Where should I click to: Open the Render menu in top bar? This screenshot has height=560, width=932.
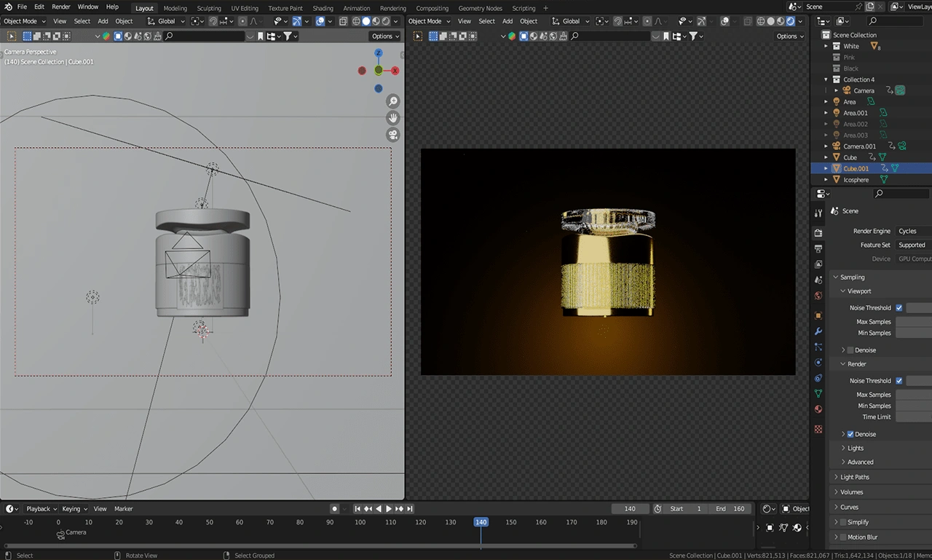point(61,7)
